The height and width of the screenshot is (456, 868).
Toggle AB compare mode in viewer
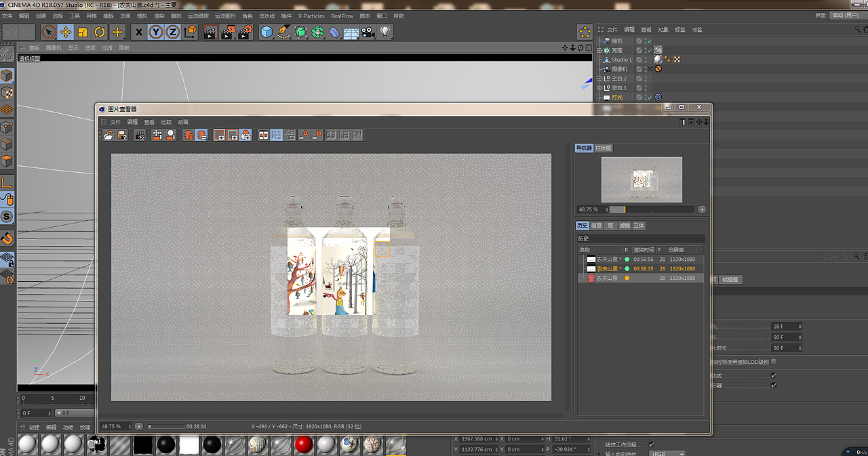coord(263,135)
